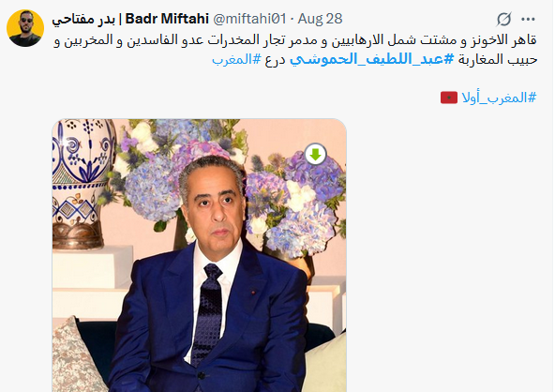Click the word درع in the tweet
The height and width of the screenshot is (392, 555).
point(275,59)
